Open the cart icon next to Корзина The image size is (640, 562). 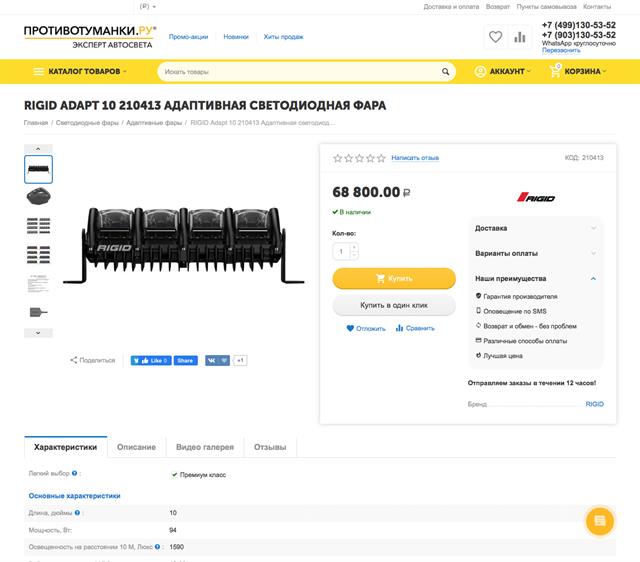click(555, 71)
